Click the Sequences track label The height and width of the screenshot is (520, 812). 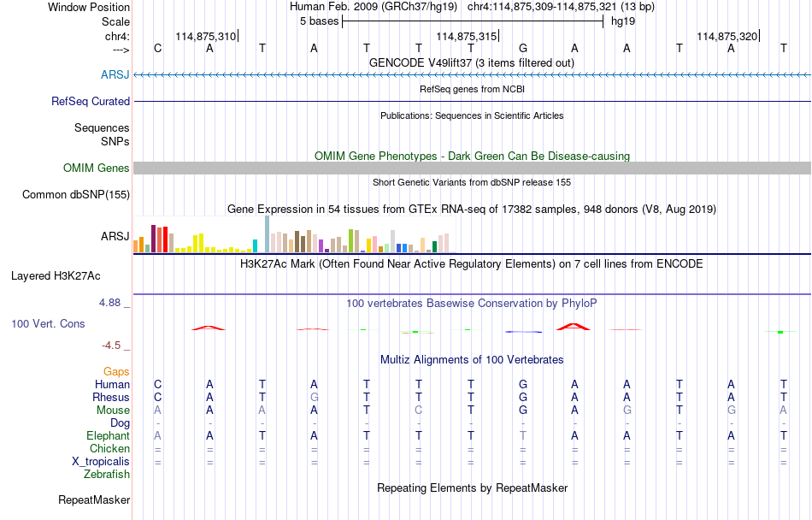click(x=102, y=127)
